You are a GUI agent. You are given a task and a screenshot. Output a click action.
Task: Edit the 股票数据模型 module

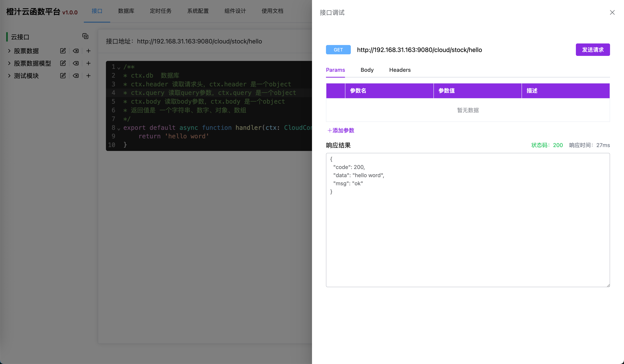pos(63,63)
